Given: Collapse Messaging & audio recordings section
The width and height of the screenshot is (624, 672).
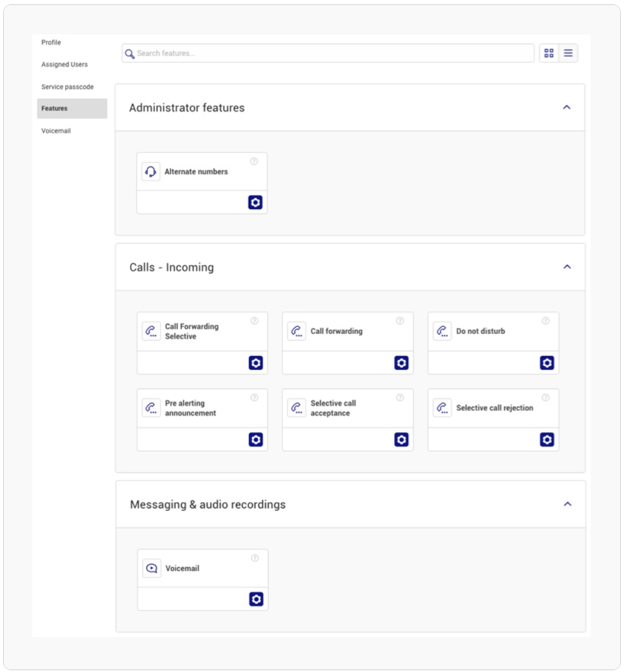Looking at the screenshot, I should [567, 504].
